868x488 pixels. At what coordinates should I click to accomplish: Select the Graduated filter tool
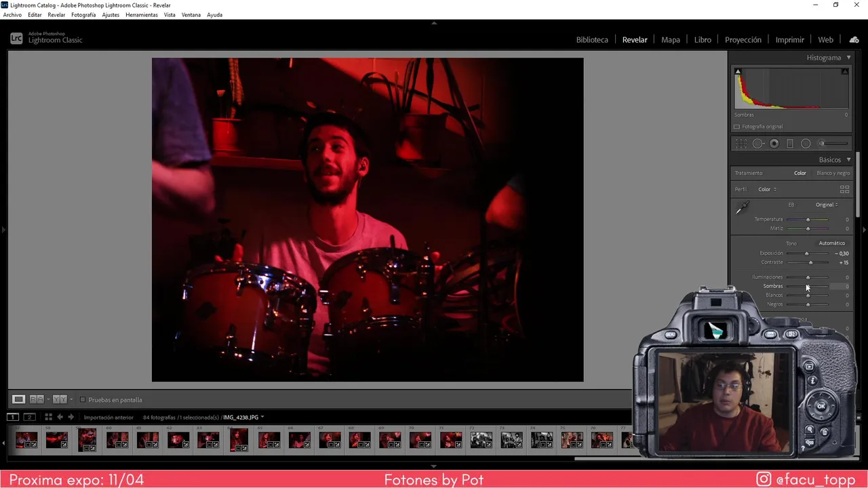[x=790, y=144]
